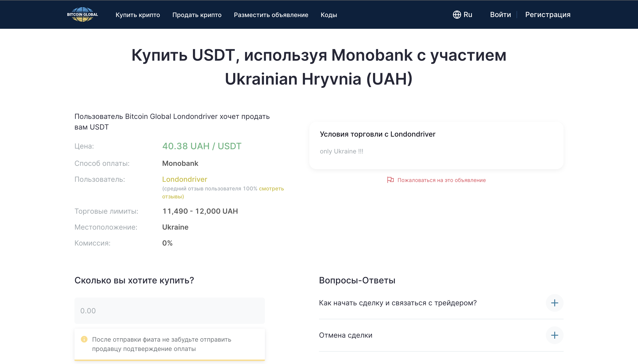Click the payment method value 'Monobank'
Viewport: 638px width, 364px height.
coord(180,163)
